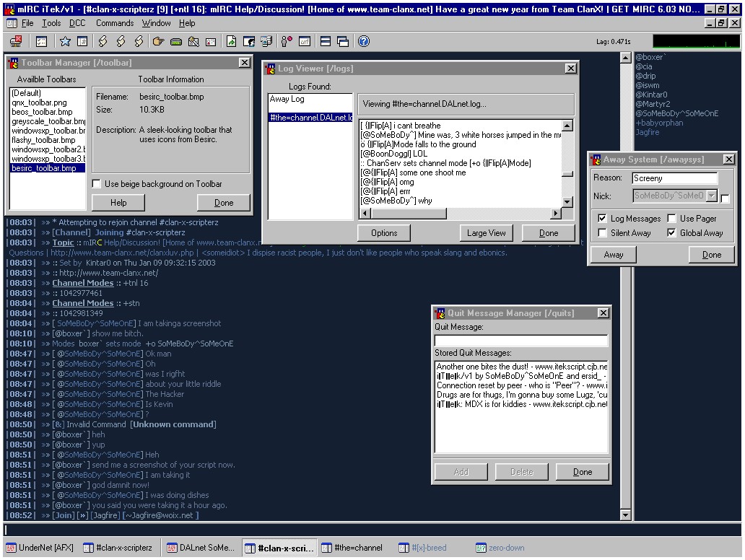Click the main chat text entry box
745x560 pixels.
click(372, 530)
